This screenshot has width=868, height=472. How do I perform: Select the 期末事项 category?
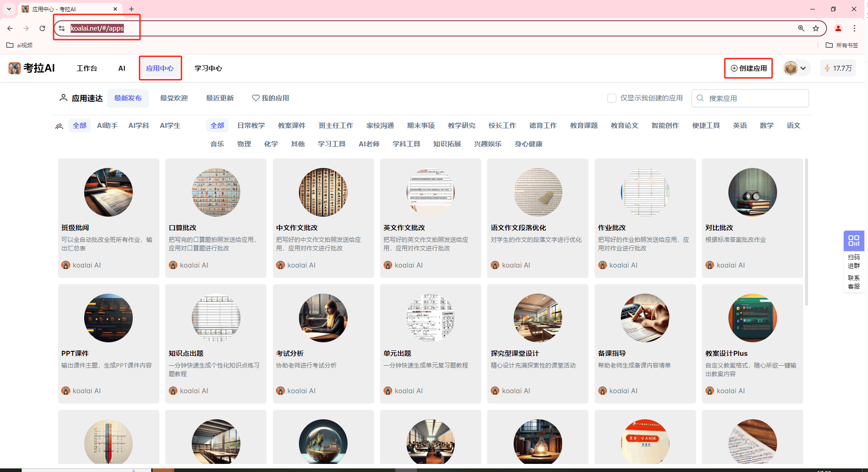[x=421, y=125]
